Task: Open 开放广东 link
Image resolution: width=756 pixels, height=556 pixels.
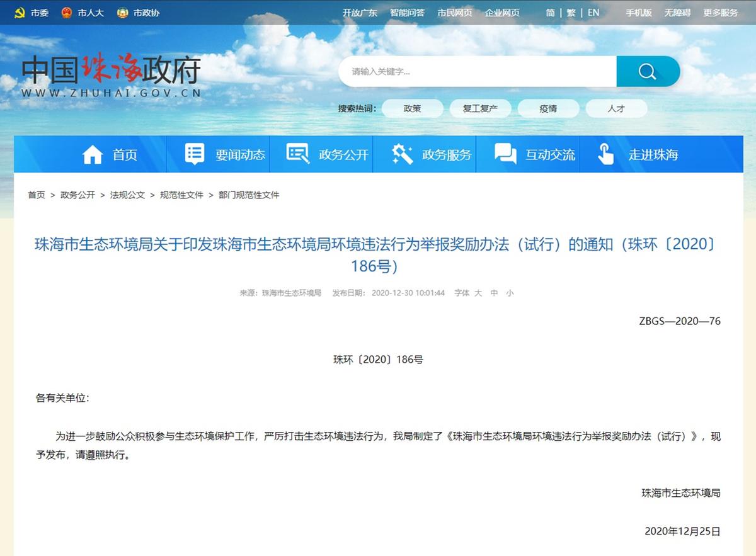Action: pos(360,13)
